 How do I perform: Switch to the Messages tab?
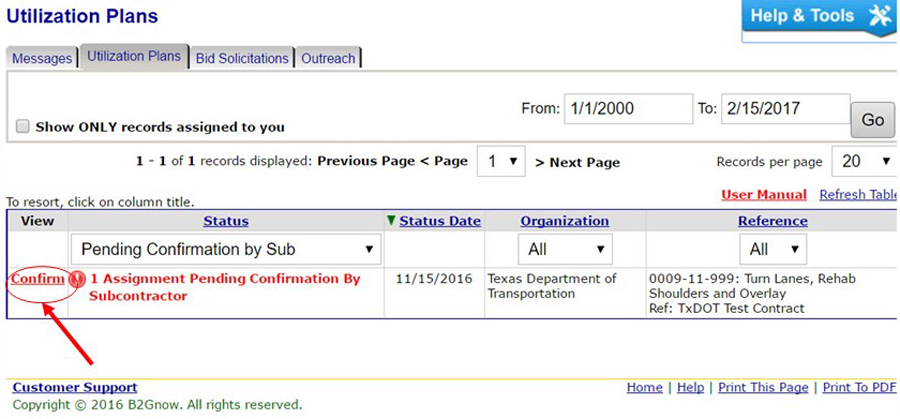pyautogui.click(x=42, y=58)
